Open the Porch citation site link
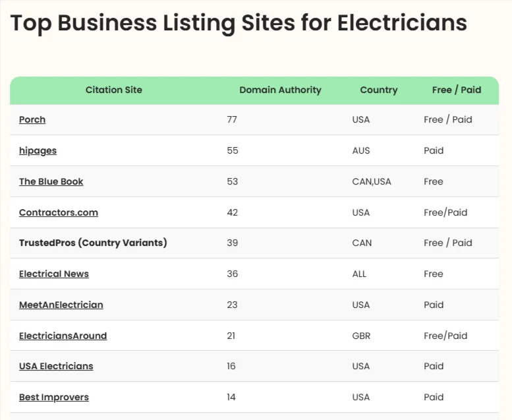The width and height of the screenshot is (512, 420). click(x=32, y=119)
